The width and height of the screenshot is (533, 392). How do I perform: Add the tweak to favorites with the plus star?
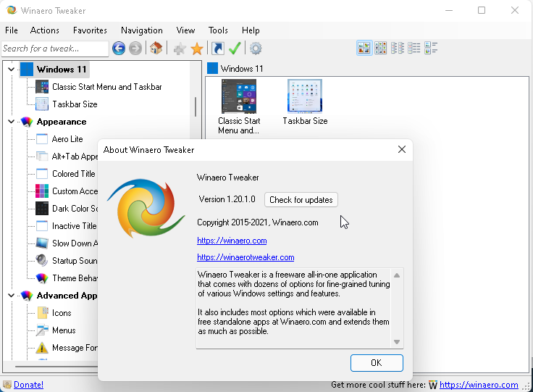(x=180, y=49)
